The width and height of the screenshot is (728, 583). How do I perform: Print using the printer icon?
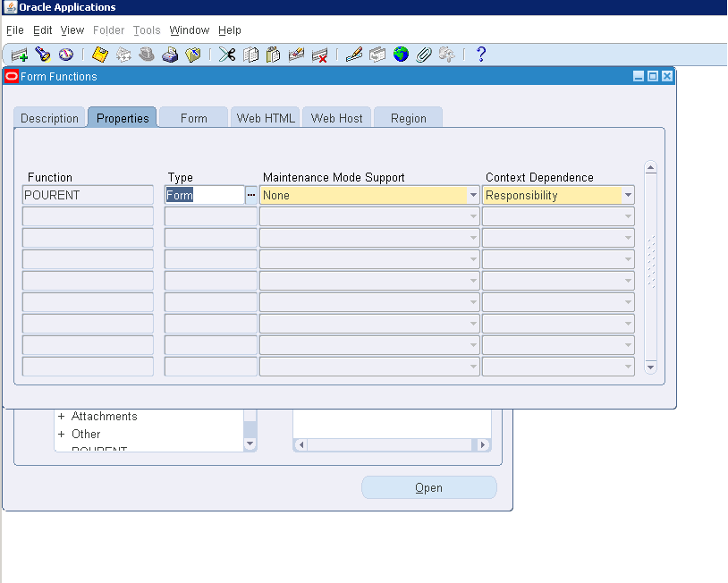click(x=170, y=55)
